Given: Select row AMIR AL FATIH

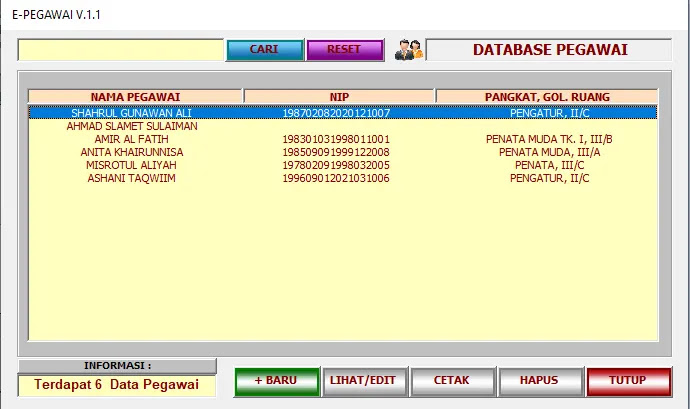Looking at the screenshot, I should pos(343,139).
